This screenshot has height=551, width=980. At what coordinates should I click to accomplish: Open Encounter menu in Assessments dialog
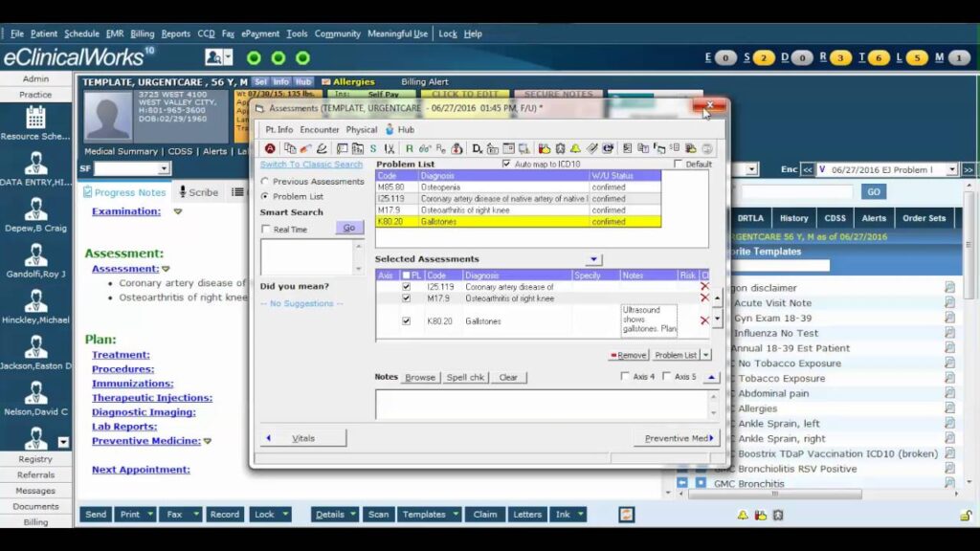pyautogui.click(x=320, y=129)
